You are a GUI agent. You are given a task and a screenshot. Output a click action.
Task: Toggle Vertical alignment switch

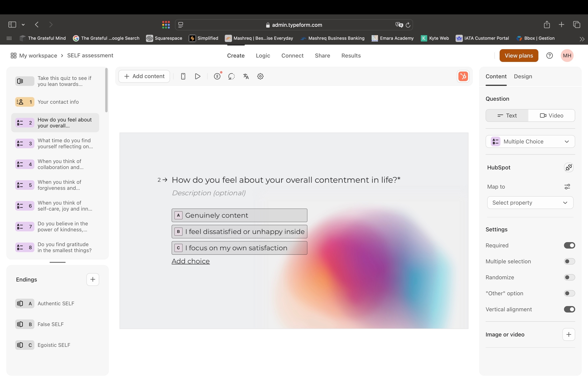pos(569,309)
